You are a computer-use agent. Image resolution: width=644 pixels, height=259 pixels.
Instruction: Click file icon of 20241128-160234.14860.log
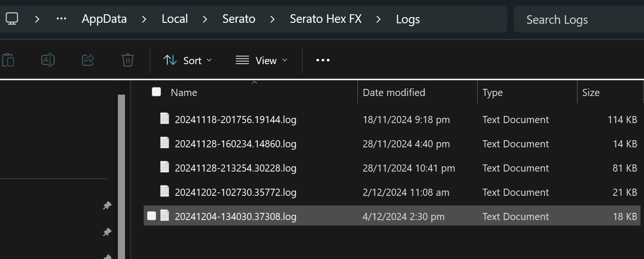(164, 143)
